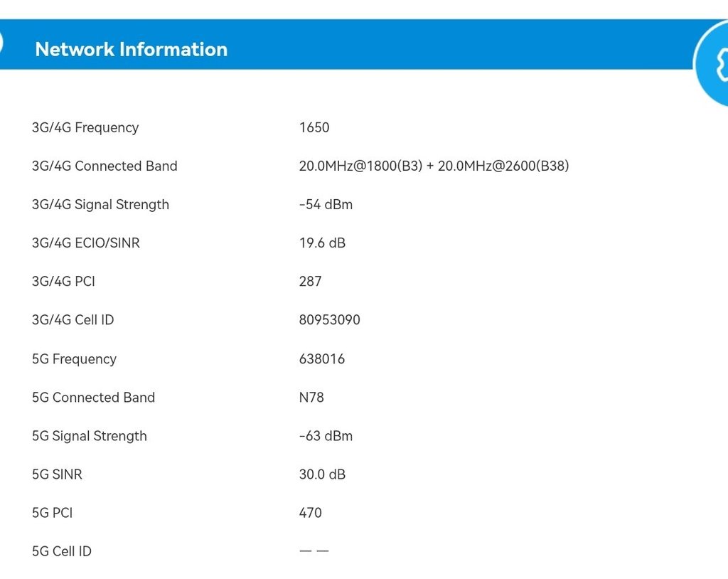Select the 3G/4G Connected Band label

(105, 166)
